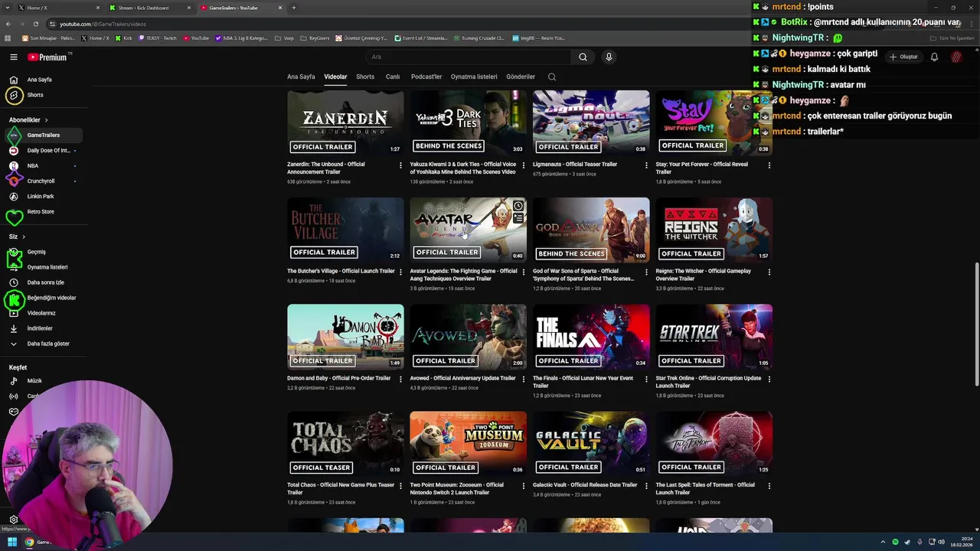
Task: Open the Podcast'ler channel tab
Action: pos(426,77)
